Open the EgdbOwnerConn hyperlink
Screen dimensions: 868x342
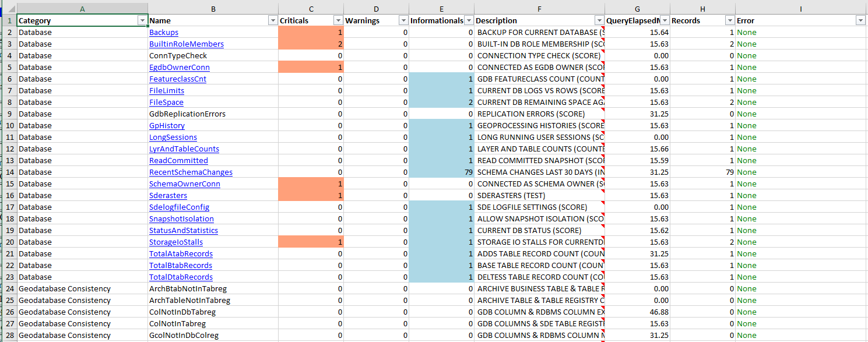click(x=180, y=67)
